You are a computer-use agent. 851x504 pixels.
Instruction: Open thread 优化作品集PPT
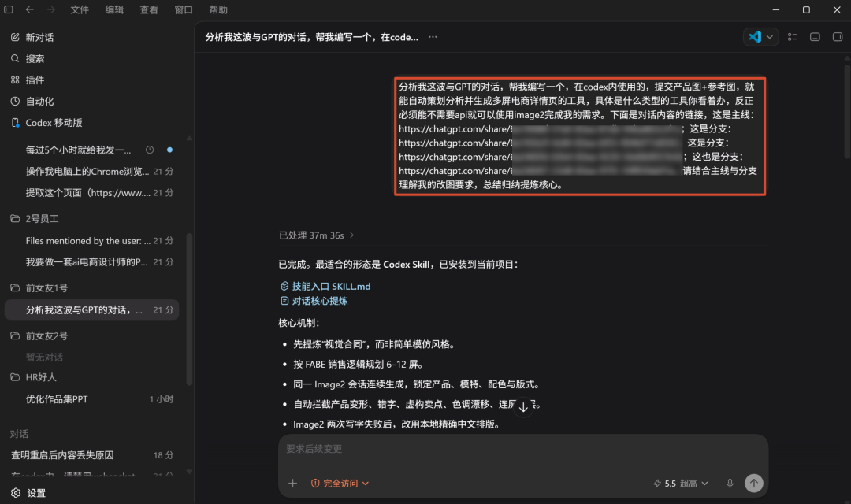coord(92,399)
